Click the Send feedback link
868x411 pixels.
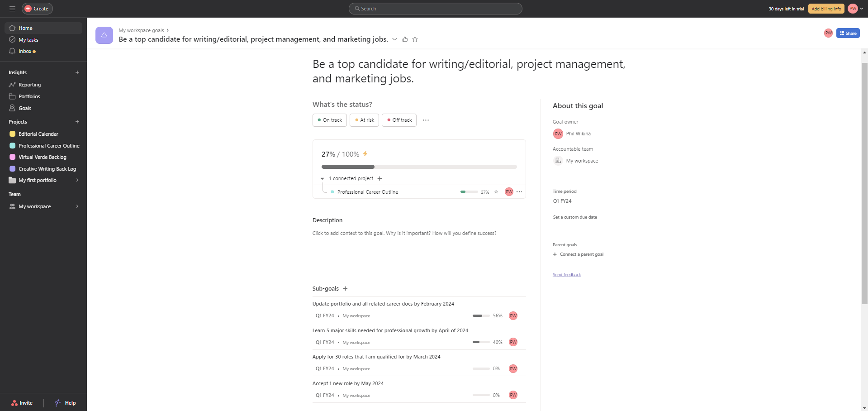point(567,275)
